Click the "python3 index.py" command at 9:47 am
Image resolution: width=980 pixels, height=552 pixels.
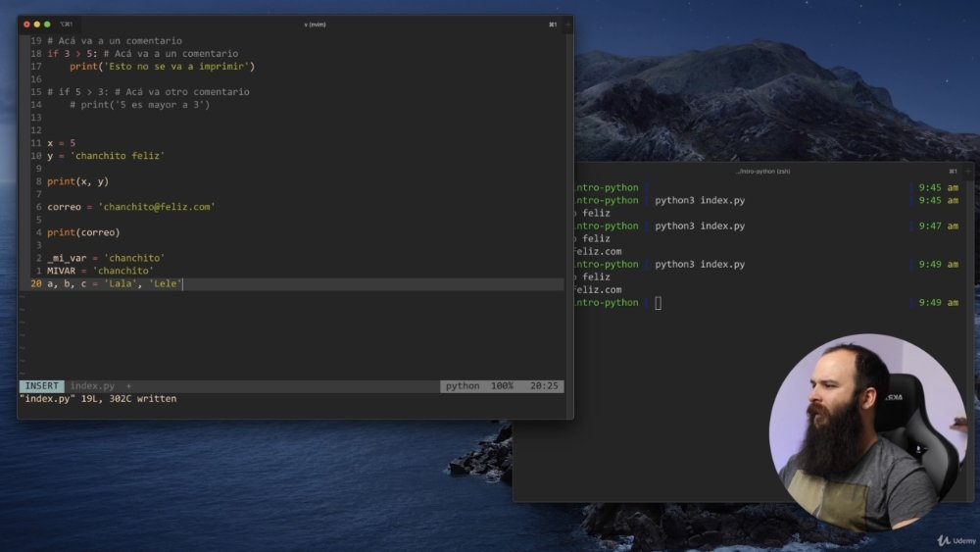point(700,226)
